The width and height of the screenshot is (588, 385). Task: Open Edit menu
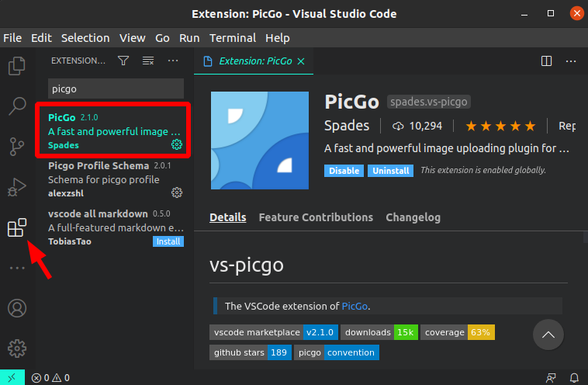[41, 38]
